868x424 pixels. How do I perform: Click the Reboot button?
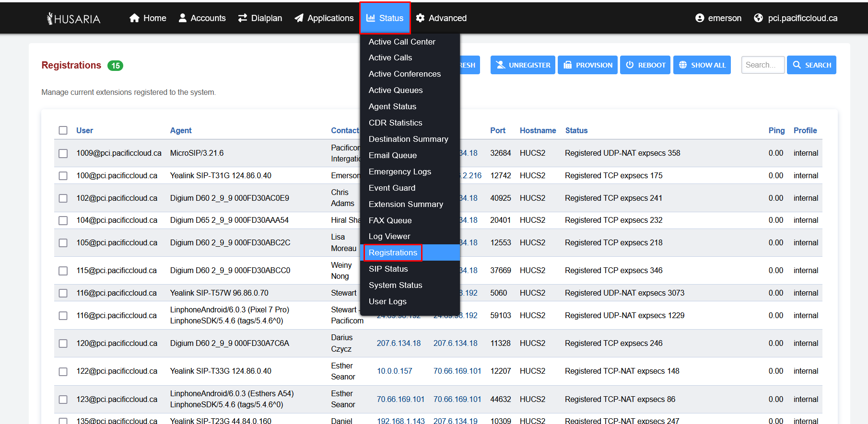pyautogui.click(x=645, y=65)
